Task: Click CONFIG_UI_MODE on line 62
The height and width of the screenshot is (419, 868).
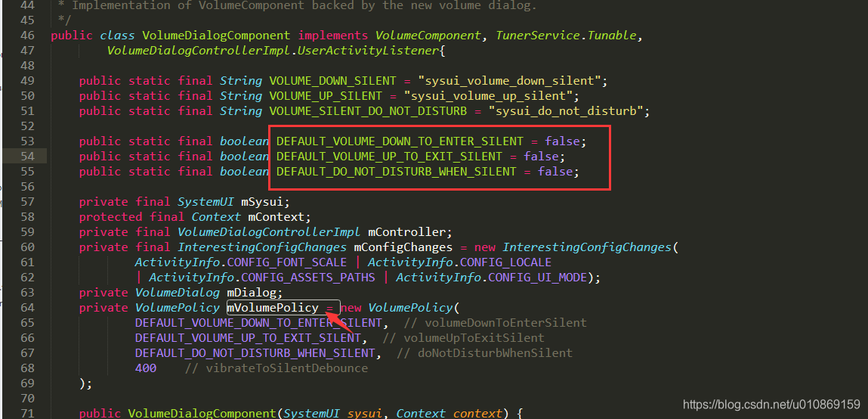Action: pos(537,278)
